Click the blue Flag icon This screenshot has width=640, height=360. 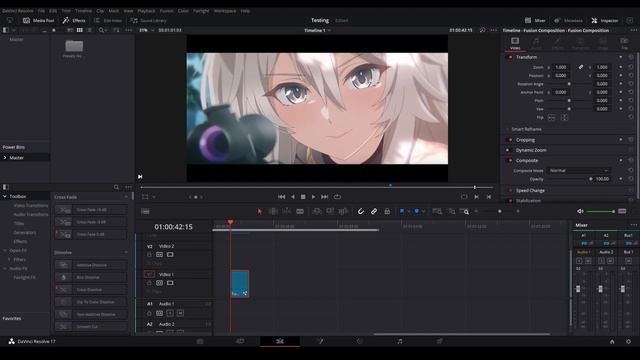click(402, 211)
